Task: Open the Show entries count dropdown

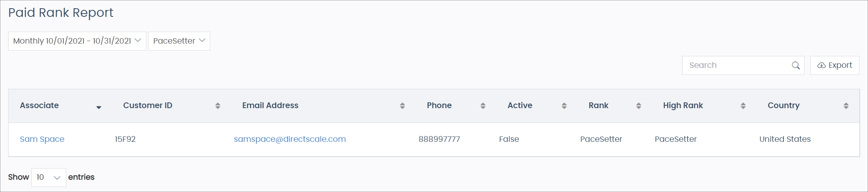Action: [49, 178]
